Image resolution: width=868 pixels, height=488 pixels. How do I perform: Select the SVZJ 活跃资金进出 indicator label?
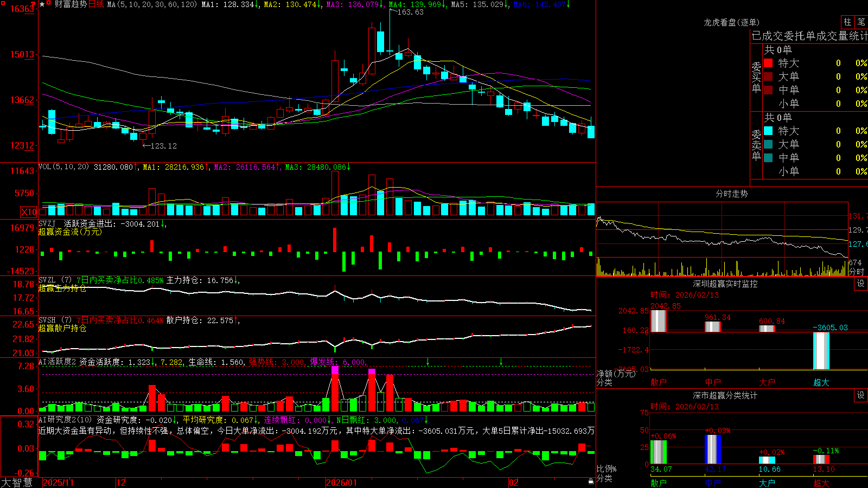[76, 224]
